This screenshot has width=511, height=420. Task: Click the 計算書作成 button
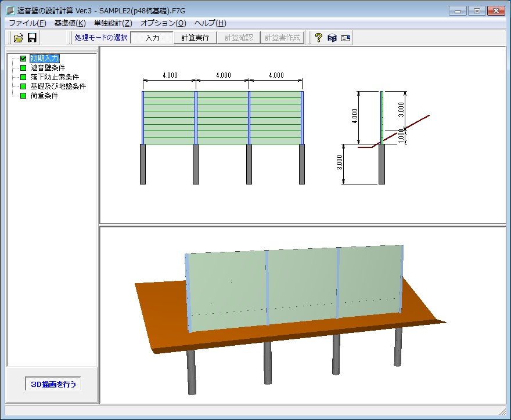282,38
